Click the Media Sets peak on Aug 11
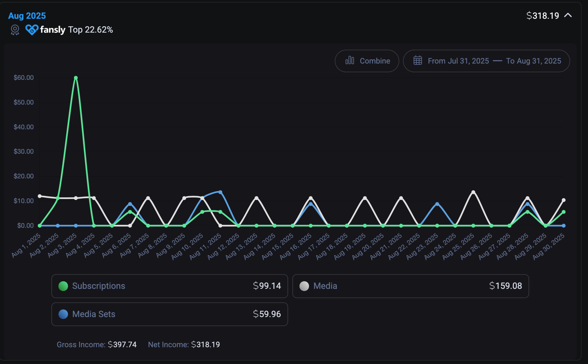This screenshot has height=364, width=588. click(220, 192)
